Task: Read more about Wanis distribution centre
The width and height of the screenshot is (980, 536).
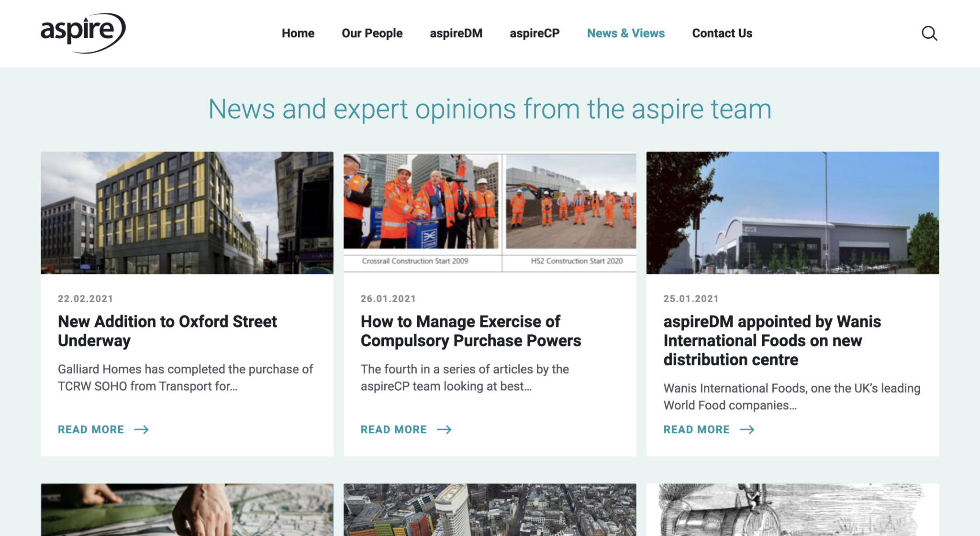Action: point(696,429)
